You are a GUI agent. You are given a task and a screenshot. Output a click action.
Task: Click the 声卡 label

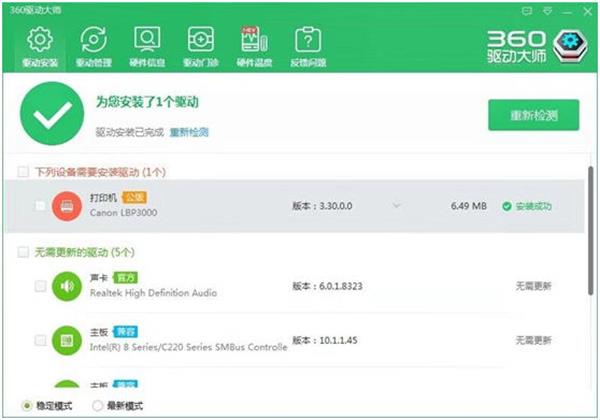pos(99,278)
